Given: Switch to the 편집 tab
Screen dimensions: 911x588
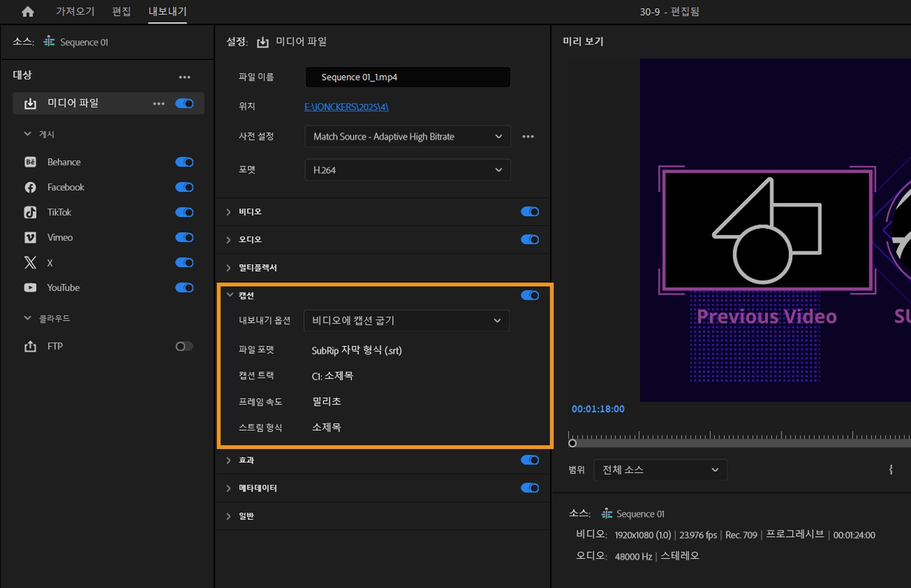Looking at the screenshot, I should [121, 11].
